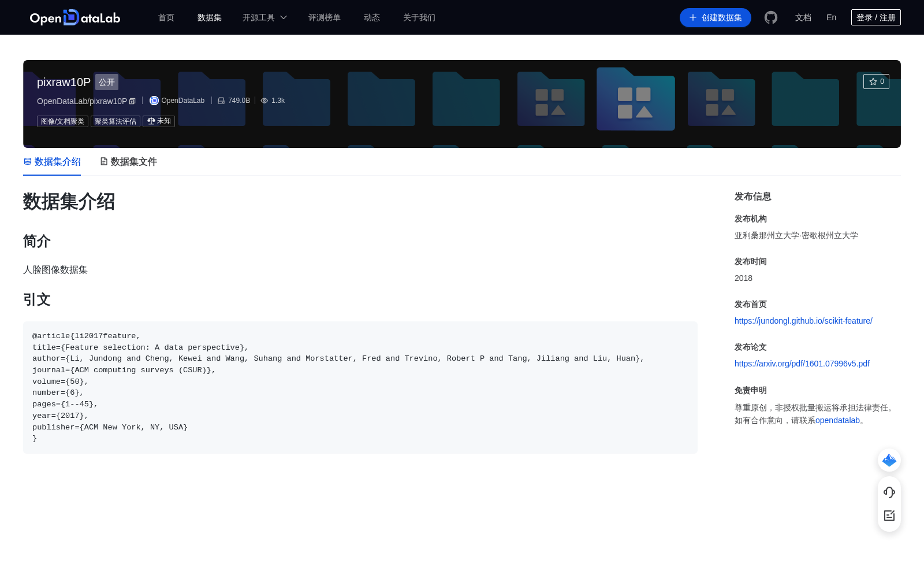
Task: Click the citation code block
Action: (x=360, y=387)
